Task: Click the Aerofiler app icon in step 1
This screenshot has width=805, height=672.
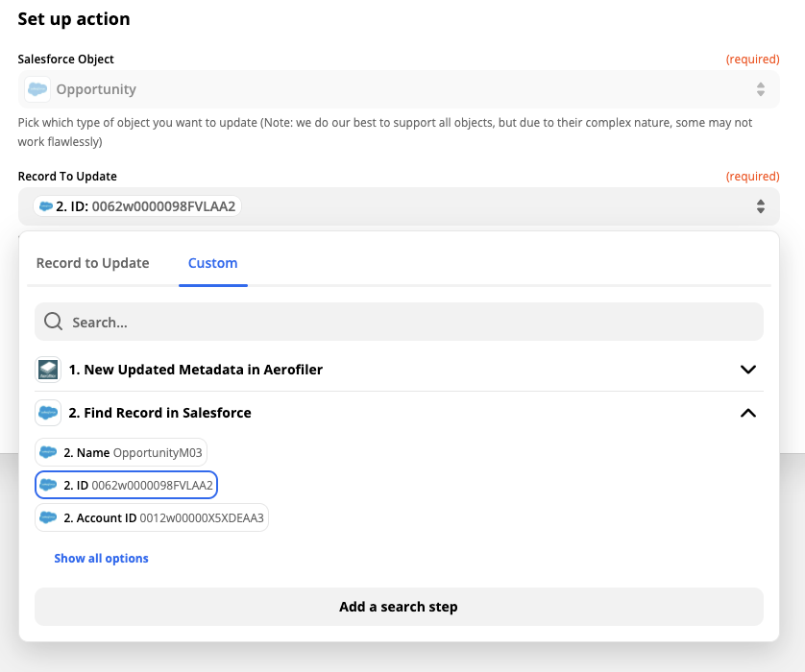Action: [48, 370]
